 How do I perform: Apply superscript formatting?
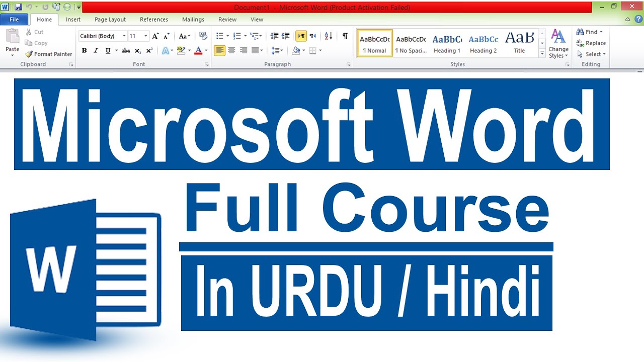(149, 51)
